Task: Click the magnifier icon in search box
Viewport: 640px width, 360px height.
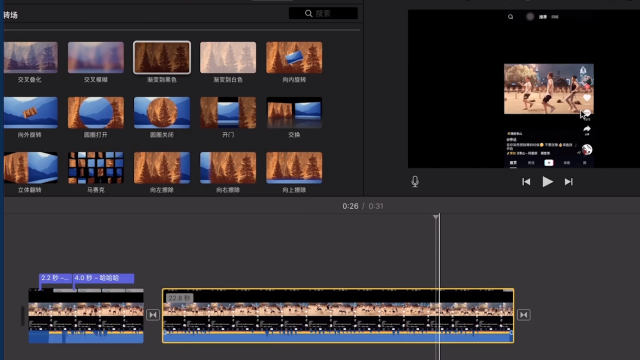Action: click(x=309, y=13)
